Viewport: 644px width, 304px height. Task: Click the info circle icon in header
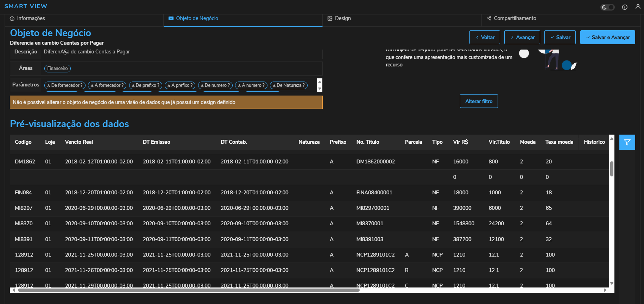[625, 7]
